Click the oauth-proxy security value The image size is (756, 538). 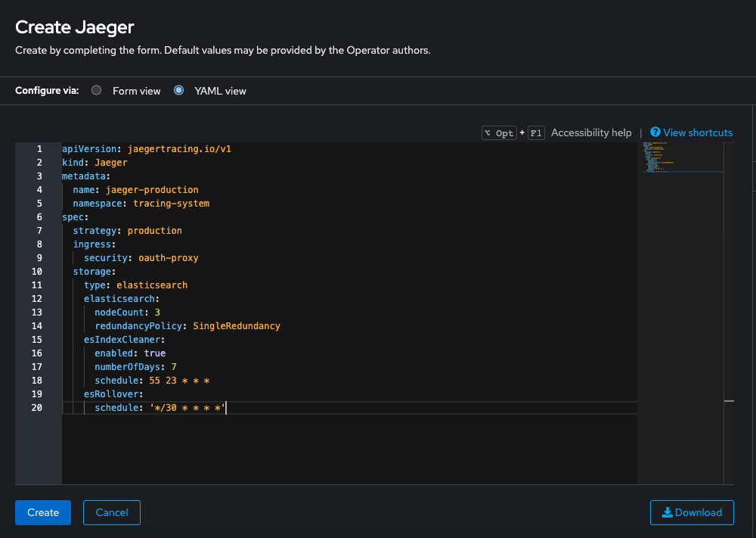[x=169, y=258]
